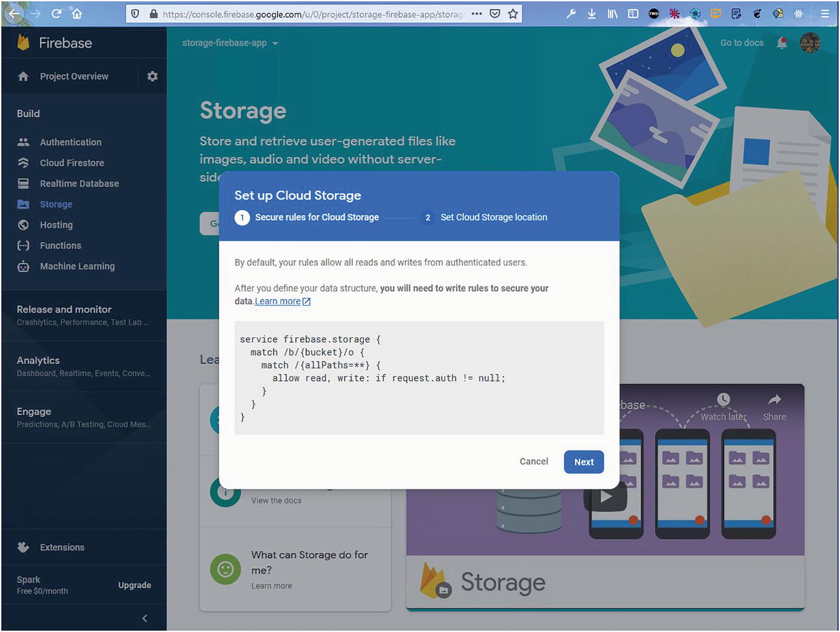This screenshot has width=840, height=632.
Task: Collapse the sidebar with the chevron arrow
Action: point(145,618)
